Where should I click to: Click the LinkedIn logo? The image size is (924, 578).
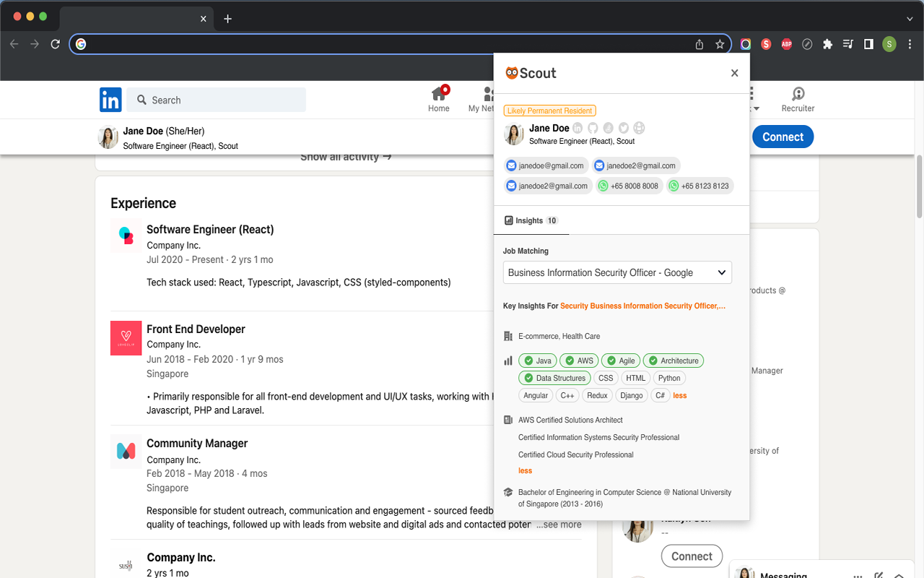tap(110, 100)
